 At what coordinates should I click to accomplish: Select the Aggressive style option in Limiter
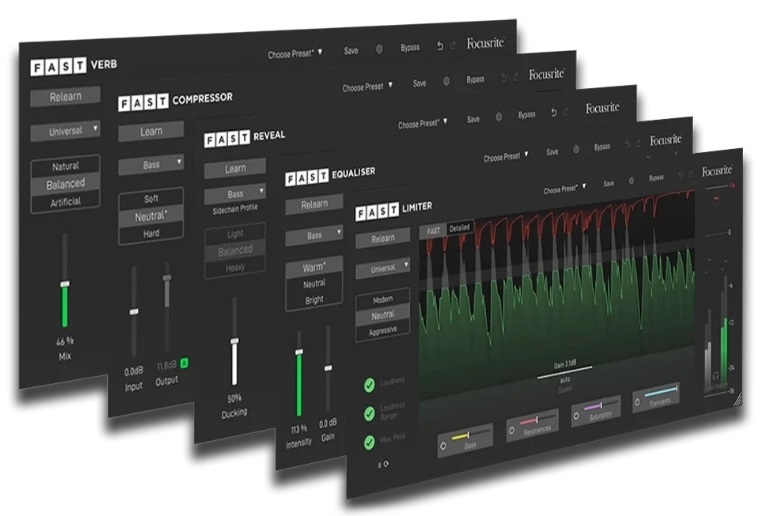coord(382,330)
